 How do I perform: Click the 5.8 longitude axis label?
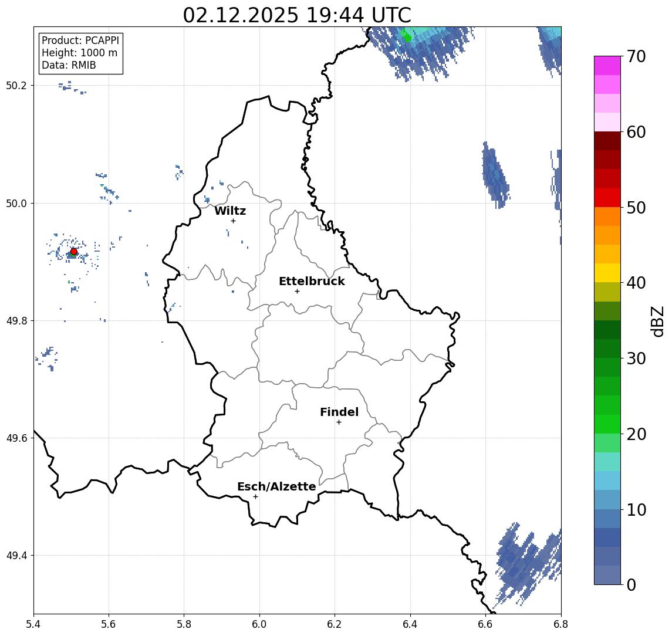click(x=184, y=624)
